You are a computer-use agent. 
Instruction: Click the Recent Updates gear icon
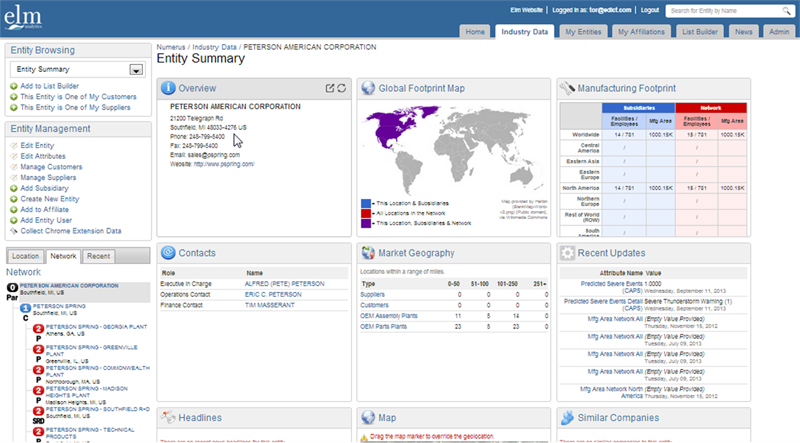(x=567, y=253)
